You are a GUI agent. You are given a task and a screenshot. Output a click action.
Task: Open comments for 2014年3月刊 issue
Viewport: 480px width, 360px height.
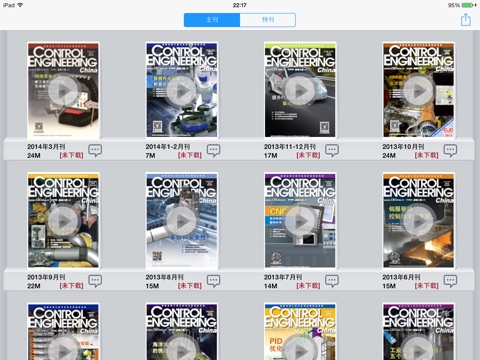[x=95, y=150]
